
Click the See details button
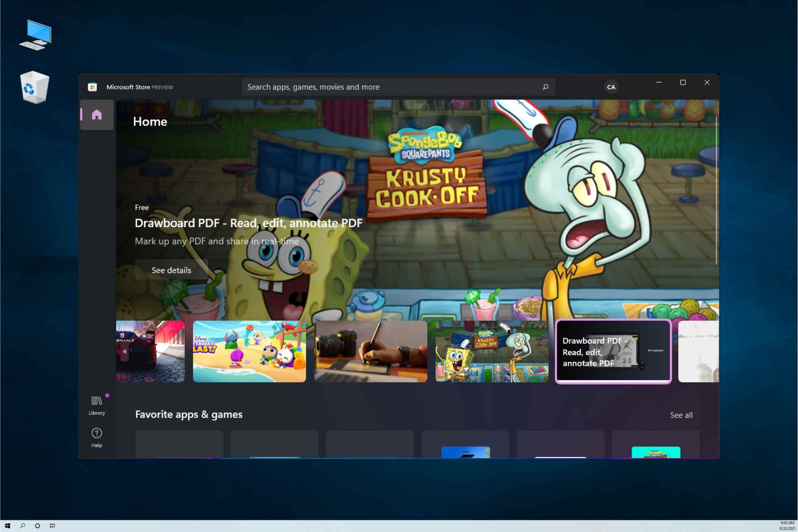171,270
